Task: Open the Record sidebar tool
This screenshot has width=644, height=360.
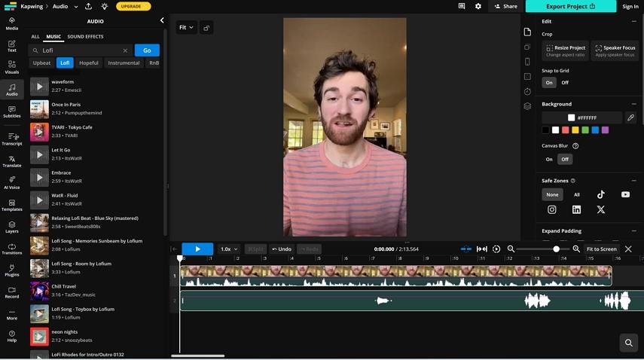Action: [x=11, y=292]
